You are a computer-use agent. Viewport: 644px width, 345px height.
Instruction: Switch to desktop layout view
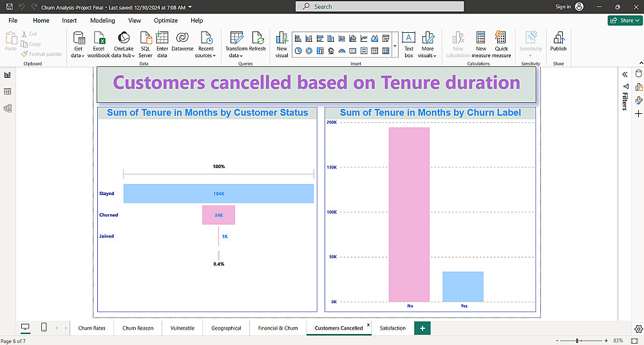click(25, 328)
